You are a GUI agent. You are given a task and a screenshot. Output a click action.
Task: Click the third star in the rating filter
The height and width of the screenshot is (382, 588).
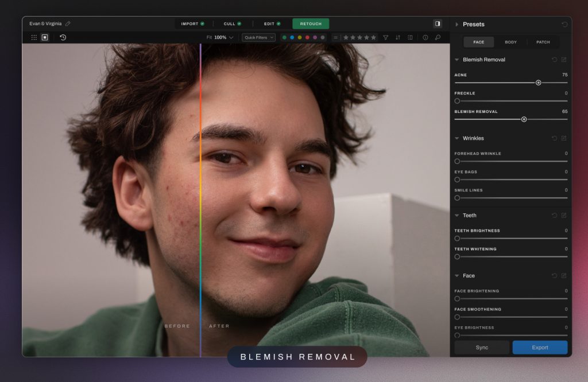[x=359, y=37]
